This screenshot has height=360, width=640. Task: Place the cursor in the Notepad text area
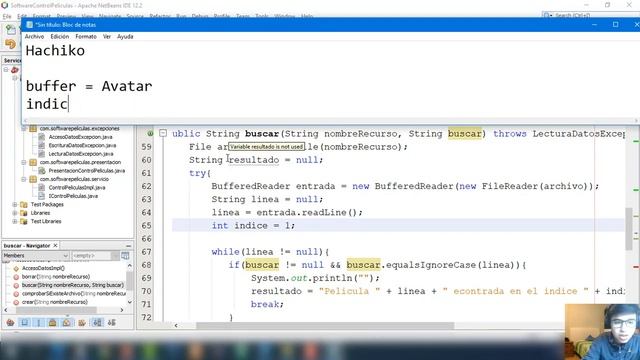coord(331,80)
